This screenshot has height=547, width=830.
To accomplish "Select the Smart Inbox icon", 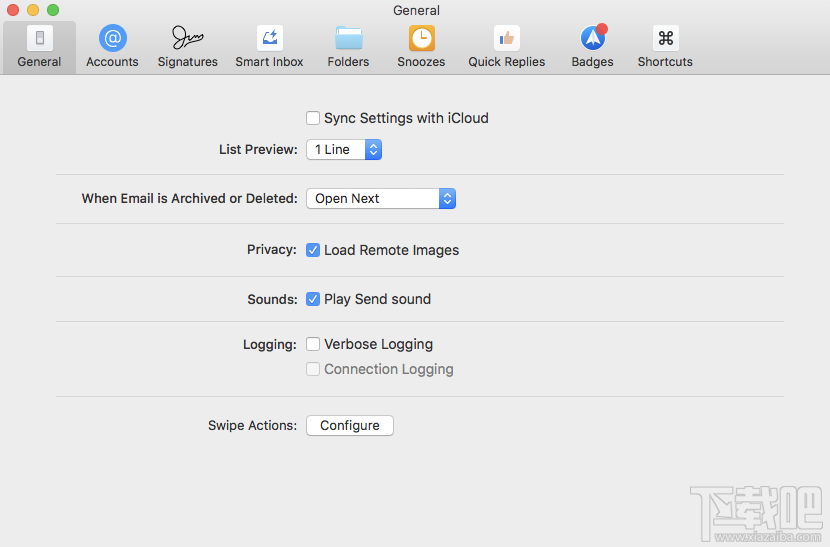I will [x=269, y=38].
